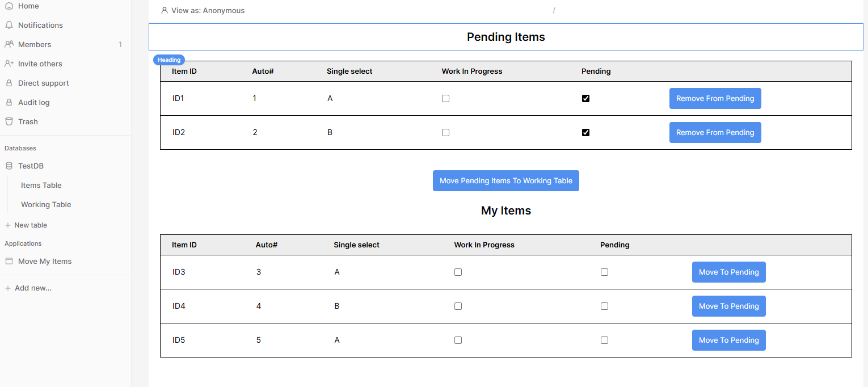Select Working Table in the sidebar
This screenshot has height=387, width=868.
pyautogui.click(x=46, y=205)
